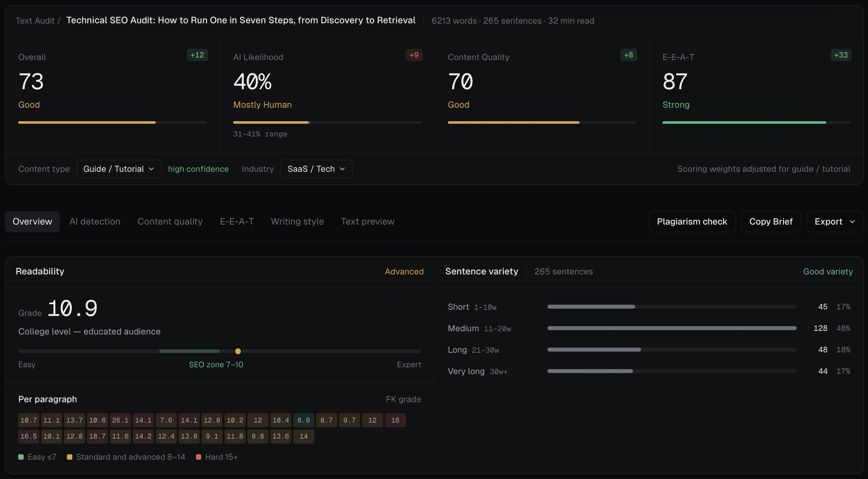Image resolution: width=868 pixels, height=479 pixels.
Task: Open the Content quality tab
Action: click(x=170, y=222)
